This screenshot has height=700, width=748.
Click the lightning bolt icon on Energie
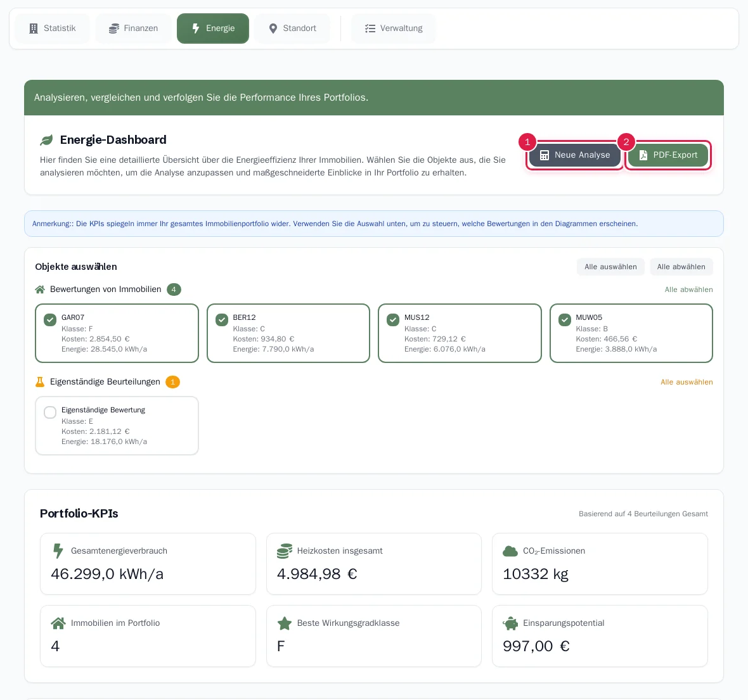196,29
